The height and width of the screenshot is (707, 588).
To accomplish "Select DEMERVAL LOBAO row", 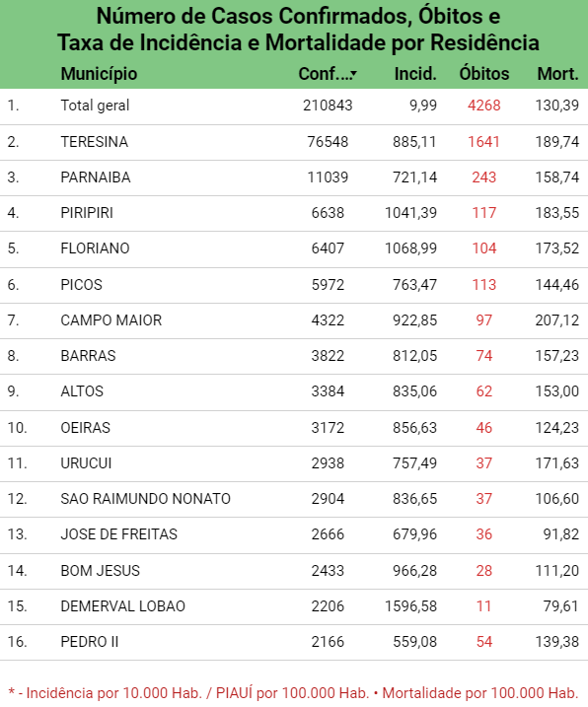I will [x=294, y=606].
